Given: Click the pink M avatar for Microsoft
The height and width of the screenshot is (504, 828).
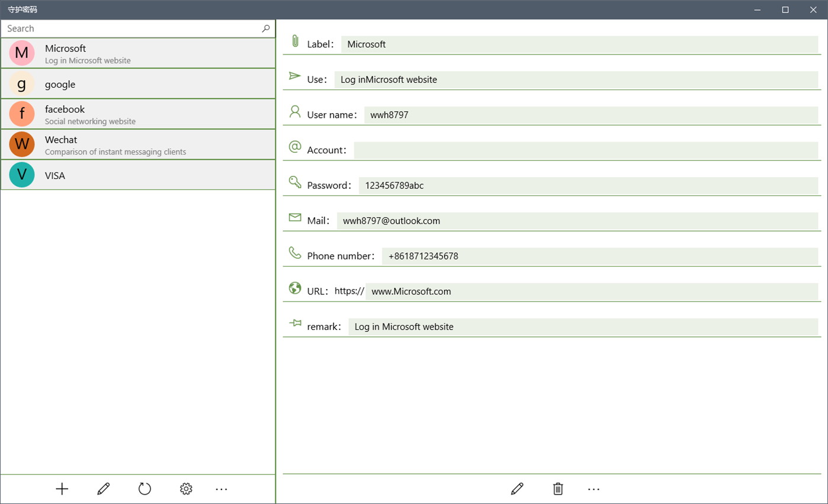Looking at the screenshot, I should click(22, 53).
